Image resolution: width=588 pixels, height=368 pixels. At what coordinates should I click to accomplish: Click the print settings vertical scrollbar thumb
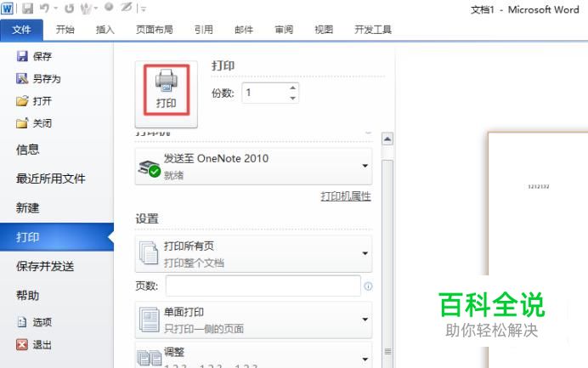(387, 263)
